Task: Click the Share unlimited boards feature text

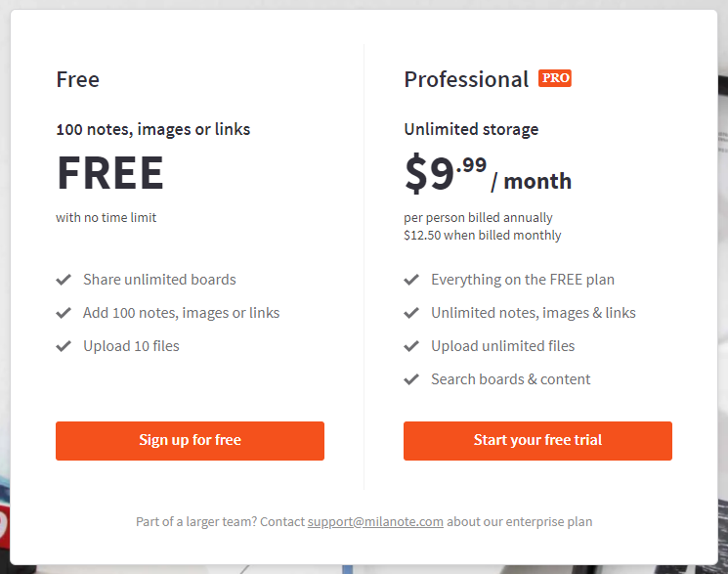Action: [159, 280]
